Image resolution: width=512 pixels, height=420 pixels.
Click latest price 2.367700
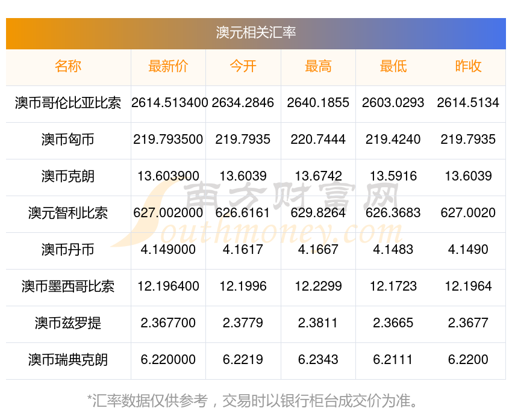[x=168, y=323]
